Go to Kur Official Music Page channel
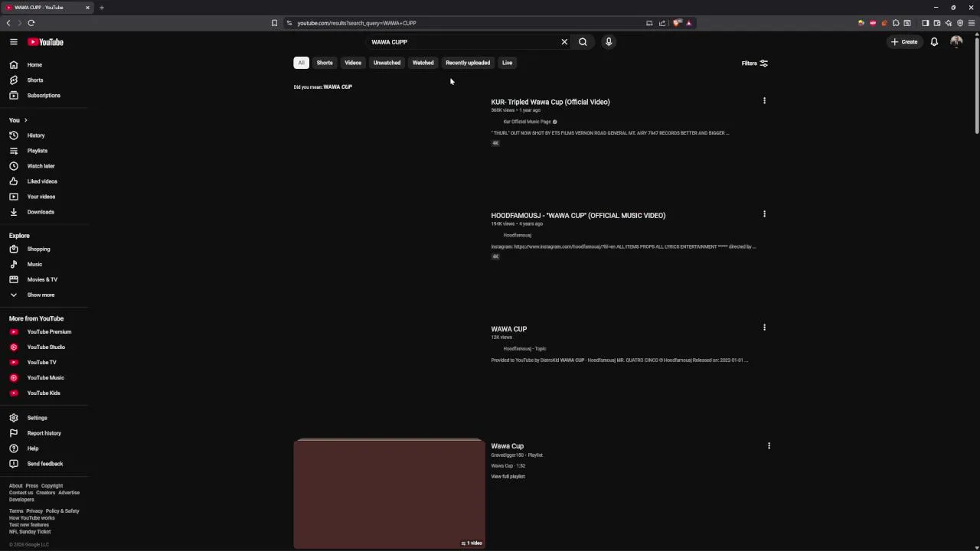 click(x=527, y=122)
